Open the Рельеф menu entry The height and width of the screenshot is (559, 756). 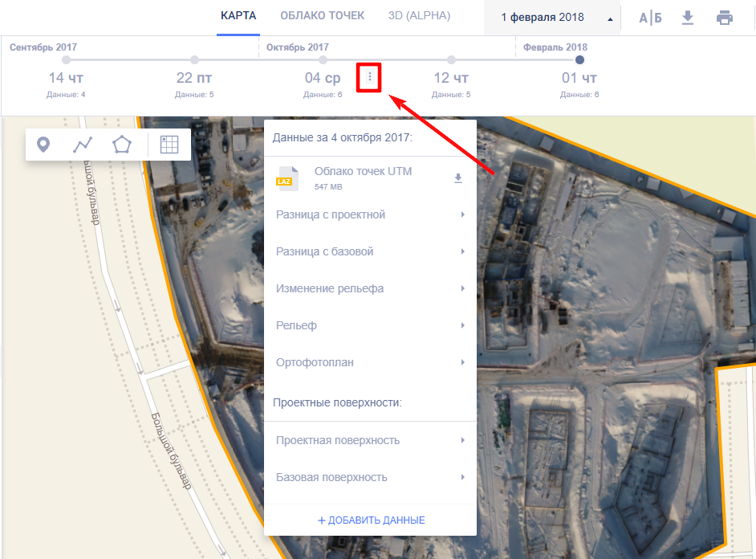pos(370,325)
